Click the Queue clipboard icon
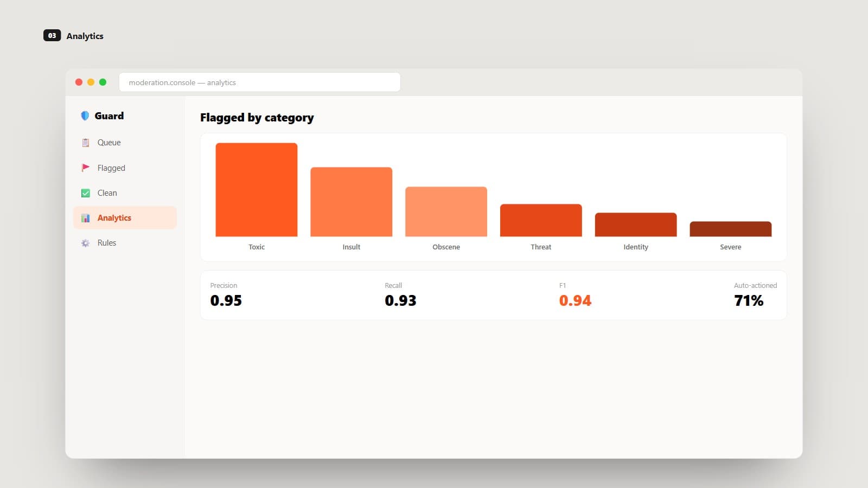 [x=85, y=143]
